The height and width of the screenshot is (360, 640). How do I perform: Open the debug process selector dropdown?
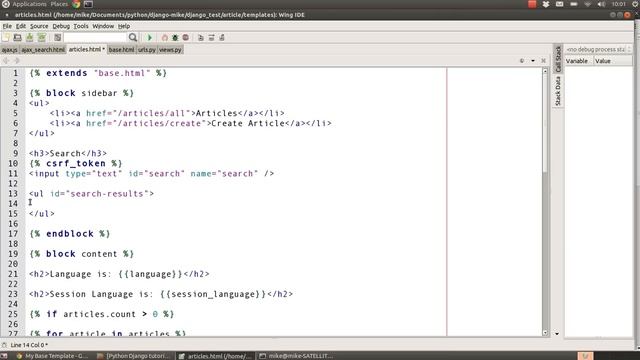pyautogui.click(x=598, y=49)
